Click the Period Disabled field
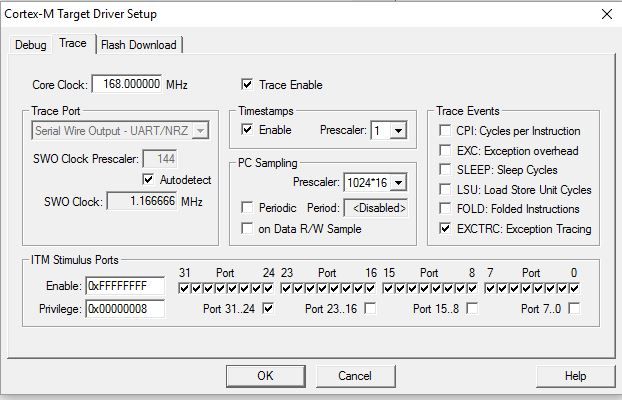 click(376, 208)
